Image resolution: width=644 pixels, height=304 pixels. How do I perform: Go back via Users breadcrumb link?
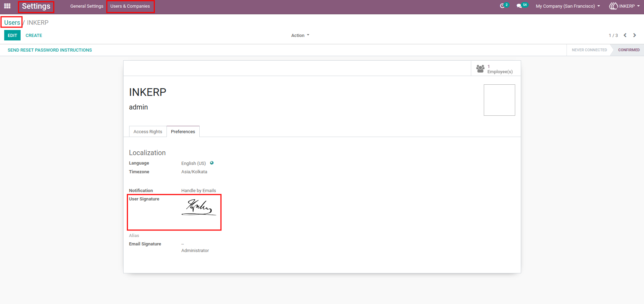[12, 22]
